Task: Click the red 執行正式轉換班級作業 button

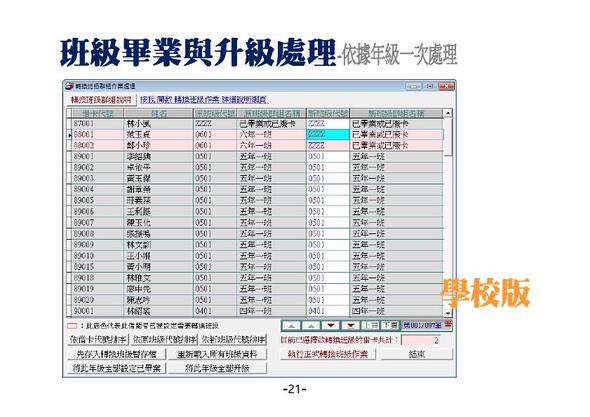Action: point(327,354)
